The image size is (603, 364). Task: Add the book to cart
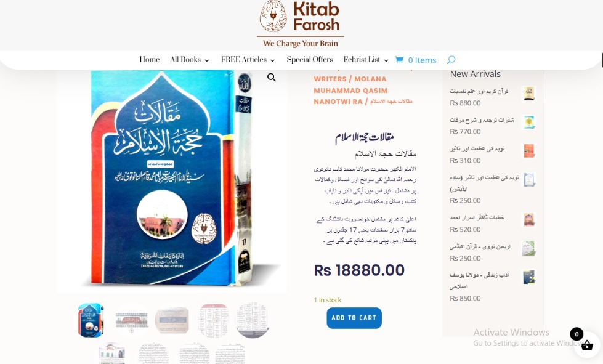coord(354,318)
